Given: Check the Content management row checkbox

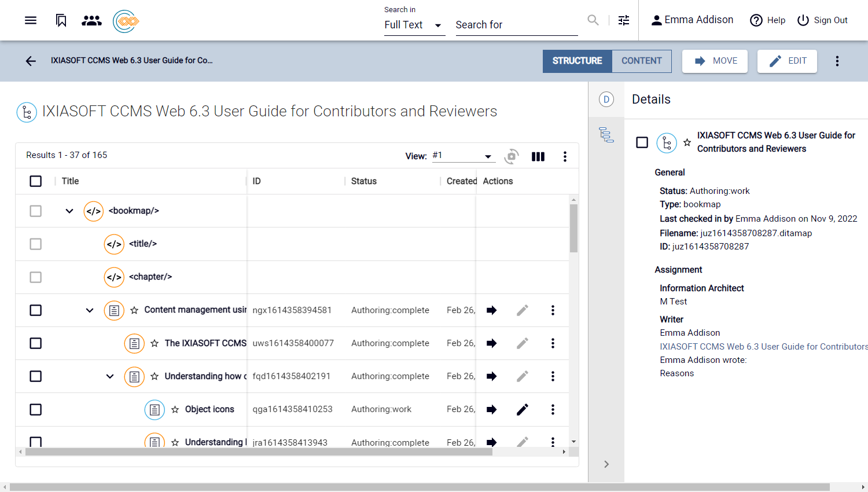Looking at the screenshot, I should pos(36,310).
